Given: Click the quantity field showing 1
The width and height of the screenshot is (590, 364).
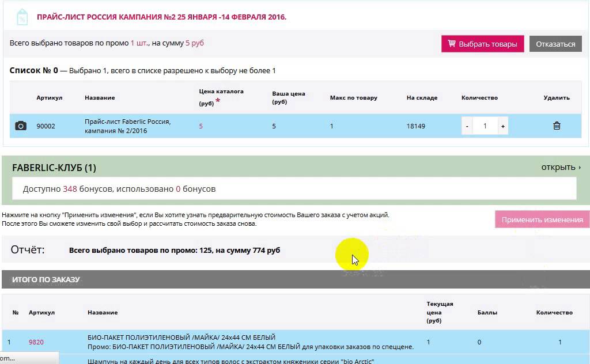Looking at the screenshot, I should tap(485, 126).
